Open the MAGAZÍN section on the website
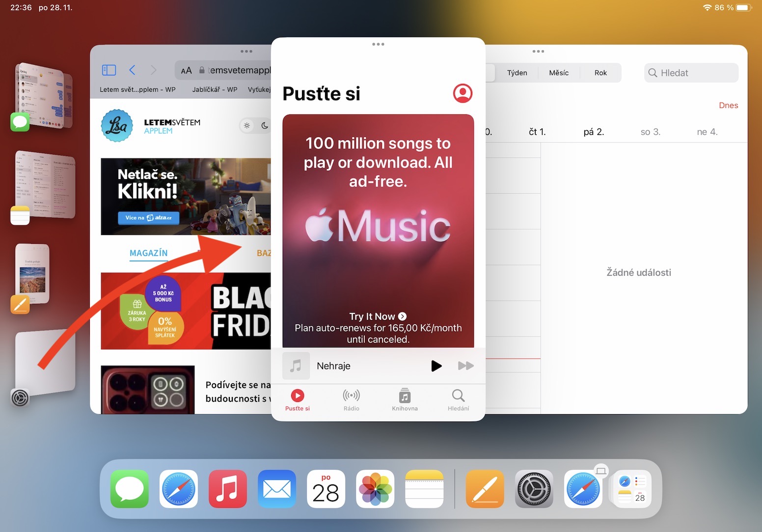This screenshot has height=532, width=762. pyautogui.click(x=149, y=253)
